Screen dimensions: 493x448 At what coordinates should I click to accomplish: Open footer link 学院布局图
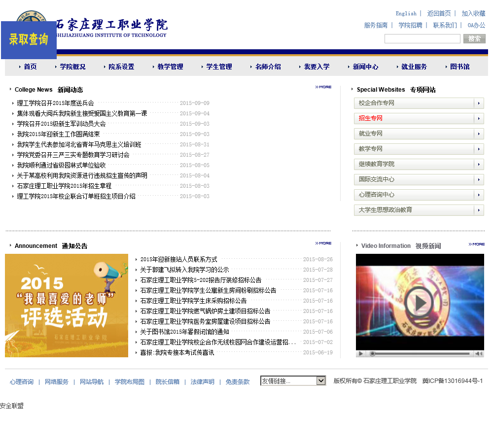point(130,382)
